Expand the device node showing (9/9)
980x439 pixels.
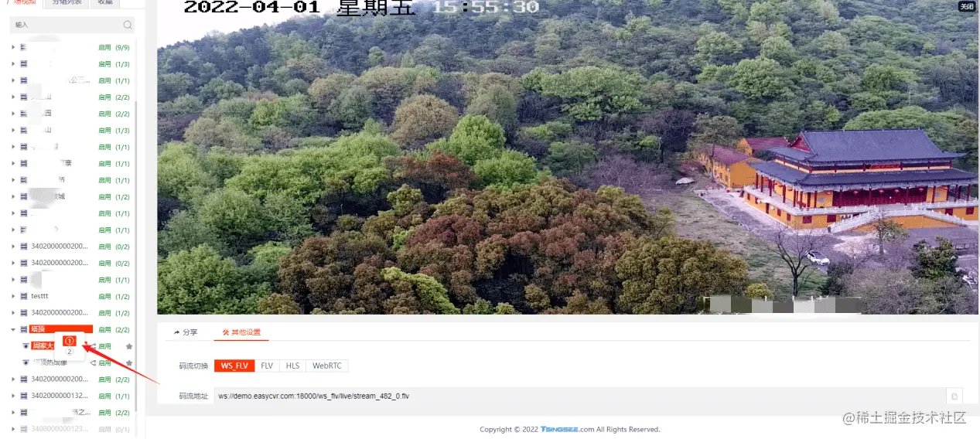pos(13,47)
